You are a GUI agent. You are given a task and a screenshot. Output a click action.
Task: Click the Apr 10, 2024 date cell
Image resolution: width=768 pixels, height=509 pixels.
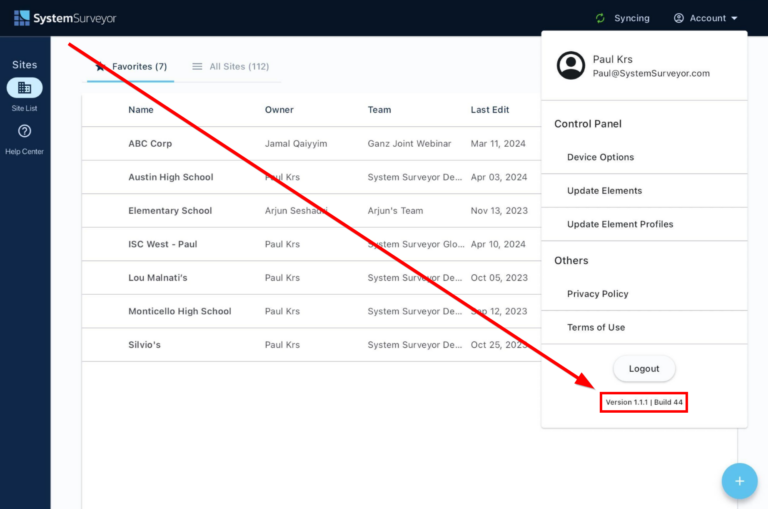[498, 244]
